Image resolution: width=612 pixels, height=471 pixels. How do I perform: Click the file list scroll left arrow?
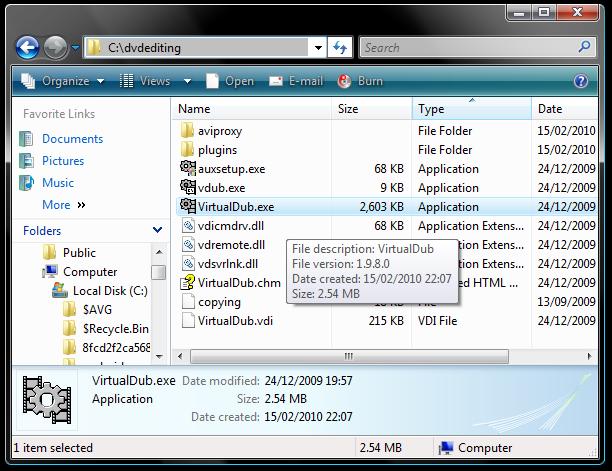[x=180, y=356]
